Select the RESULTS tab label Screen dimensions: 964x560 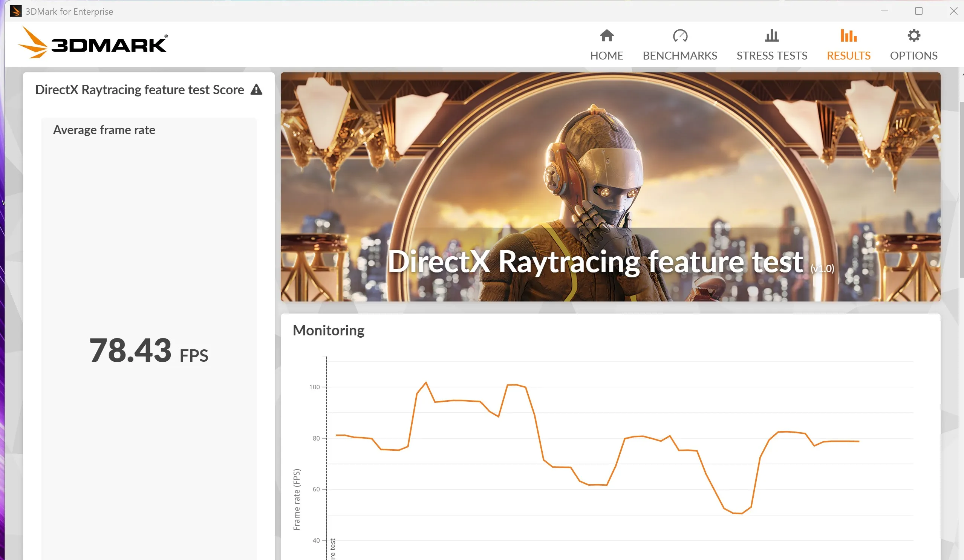[848, 56]
